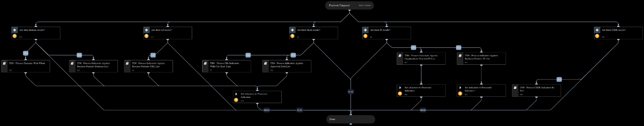This screenshot has width=644, height=126.
Task: Select the 'Done' end node
Action: [x=351, y=119]
